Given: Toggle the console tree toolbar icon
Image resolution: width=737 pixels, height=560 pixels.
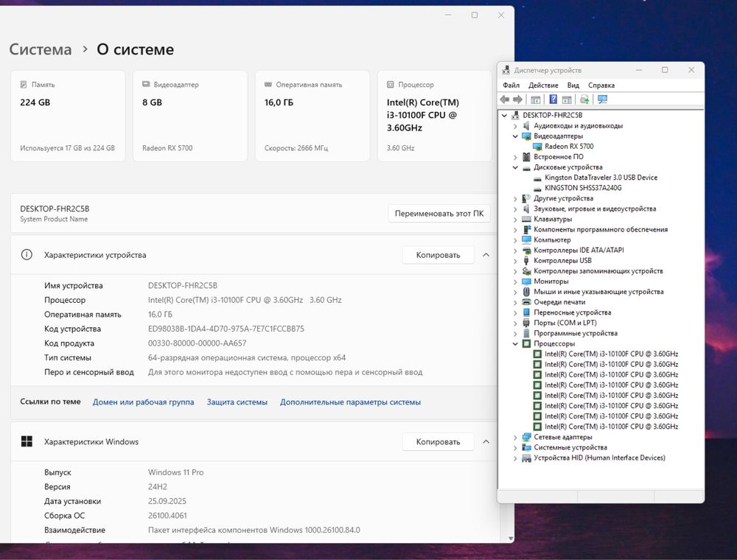Looking at the screenshot, I should tap(535, 99).
